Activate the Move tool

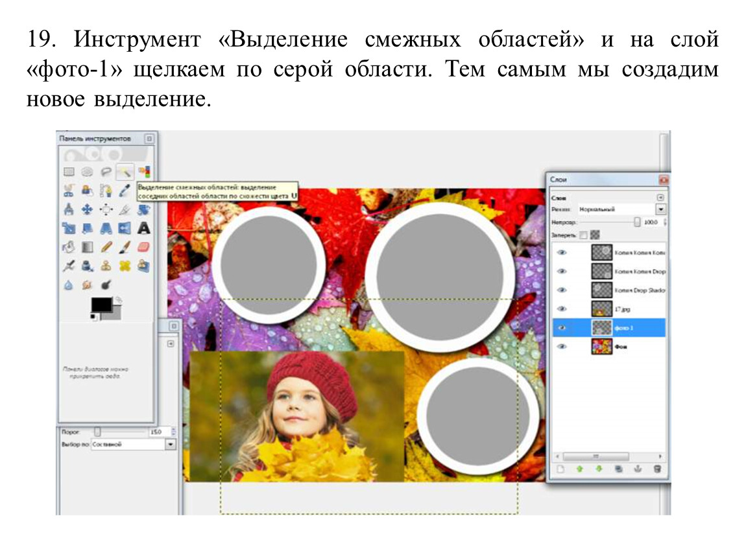(87, 209)
